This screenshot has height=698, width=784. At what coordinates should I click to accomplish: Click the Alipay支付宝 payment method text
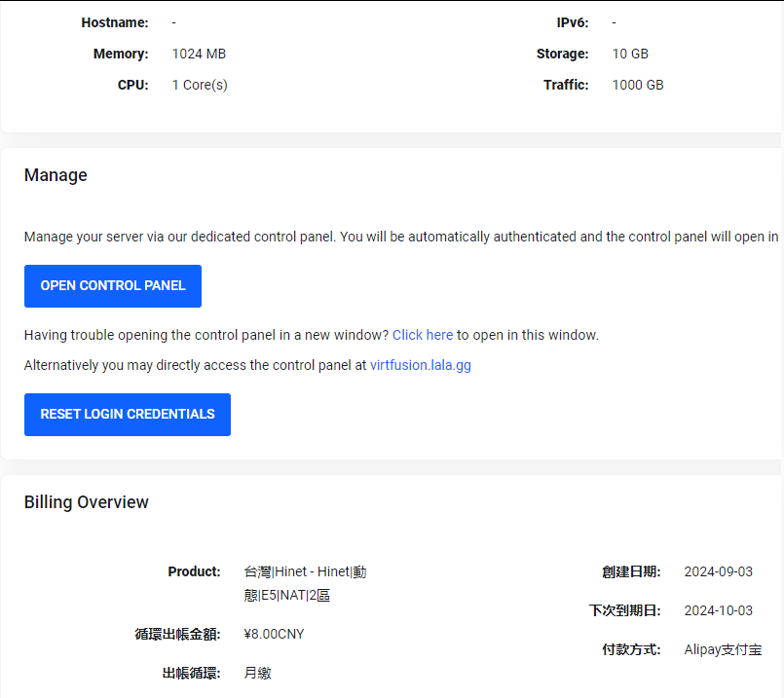[x=723, y=649]
